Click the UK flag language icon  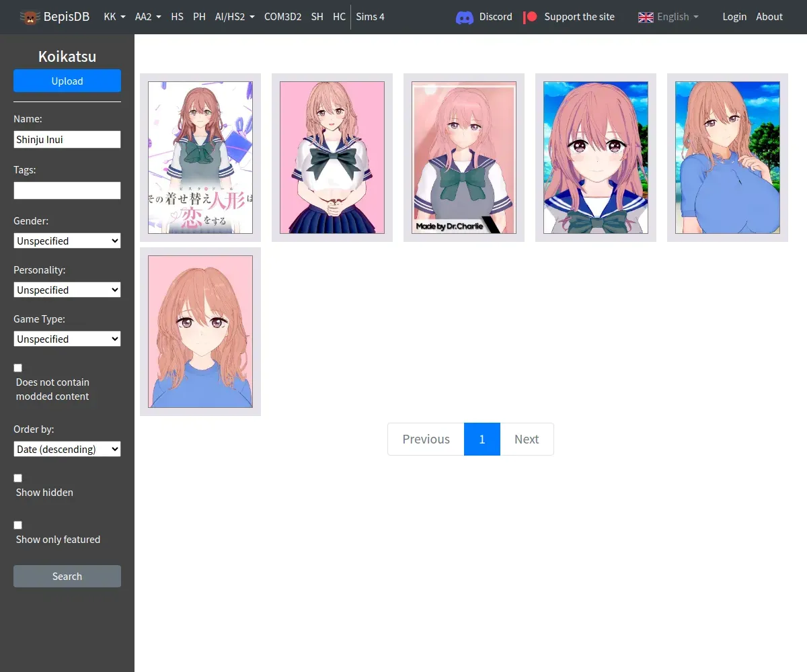646,17
